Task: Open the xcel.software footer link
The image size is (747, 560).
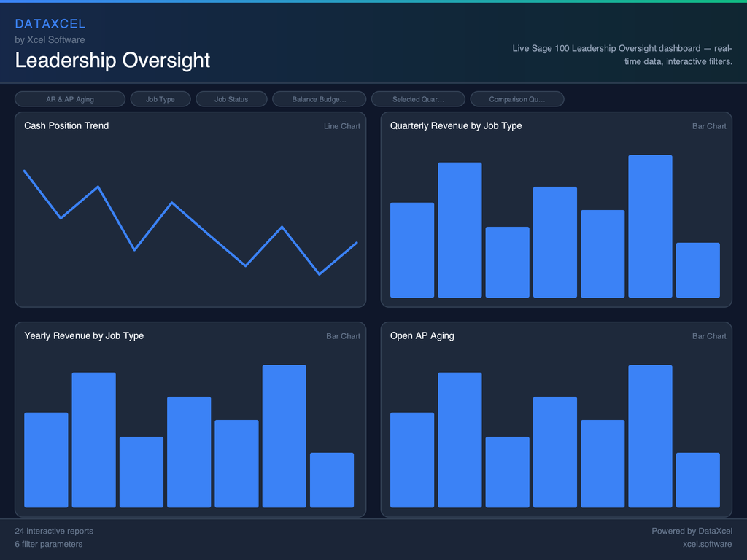Action: [x=707, y=544]
